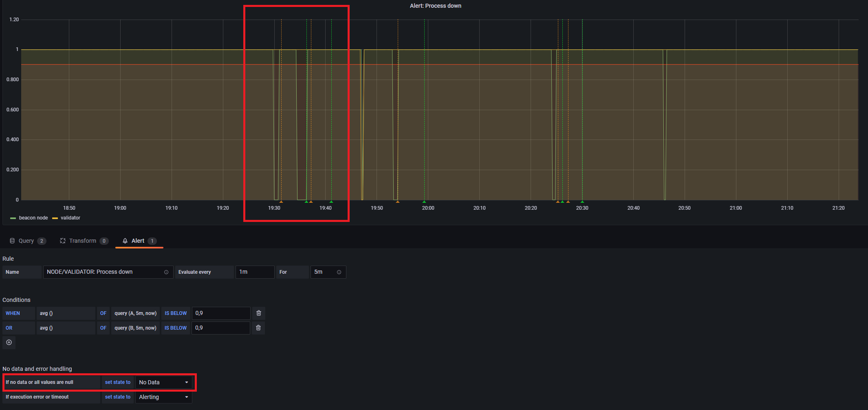
Task: Click the 1.20 y-axis label
Action: coord(14,20)
